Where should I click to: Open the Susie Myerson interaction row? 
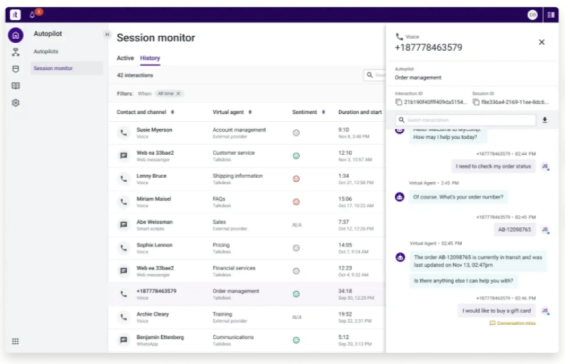pyautogui.click(x=247, y=133)
